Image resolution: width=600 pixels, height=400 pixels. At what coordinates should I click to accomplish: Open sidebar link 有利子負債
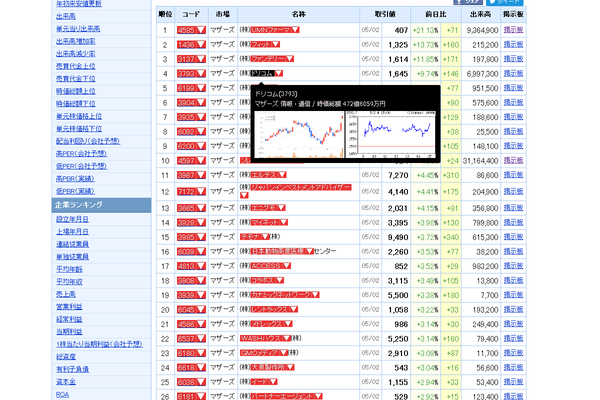pyautogui.click(x=72, y=369)
